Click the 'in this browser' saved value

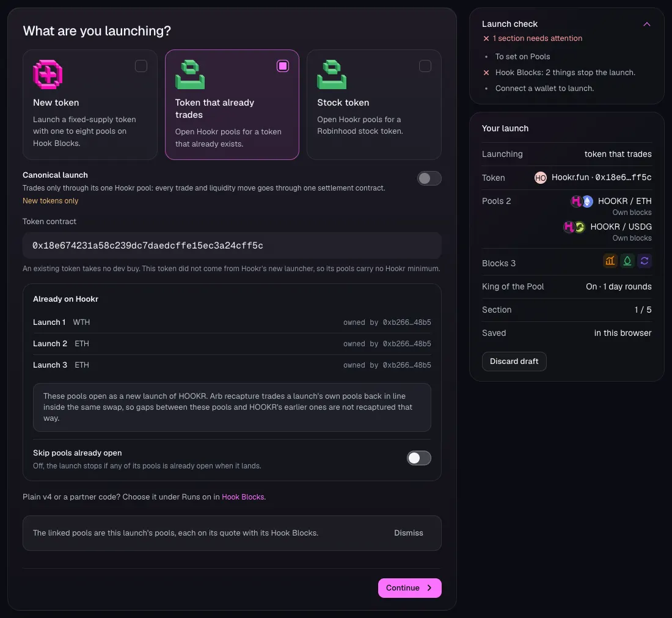(623, 333)
